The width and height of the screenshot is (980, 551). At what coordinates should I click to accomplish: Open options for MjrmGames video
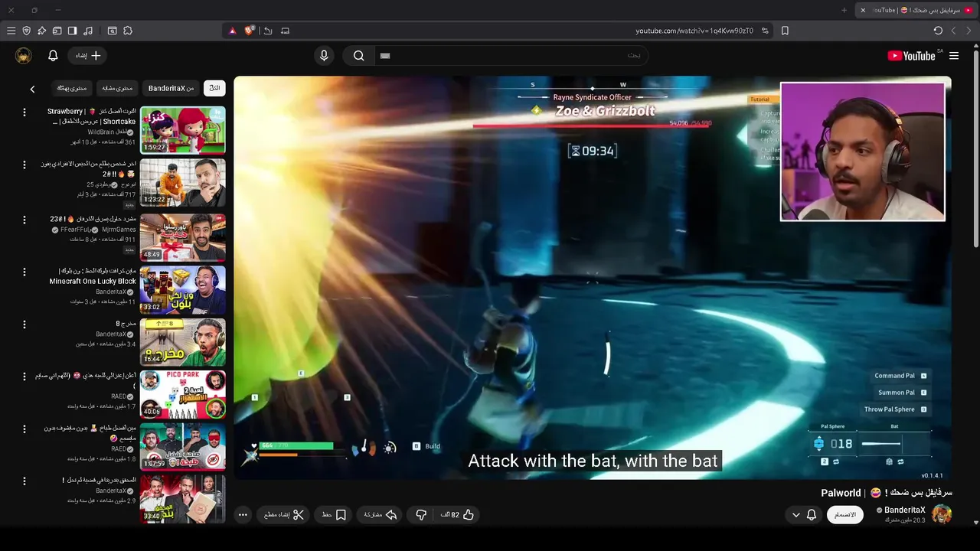[x=24, y=219]
